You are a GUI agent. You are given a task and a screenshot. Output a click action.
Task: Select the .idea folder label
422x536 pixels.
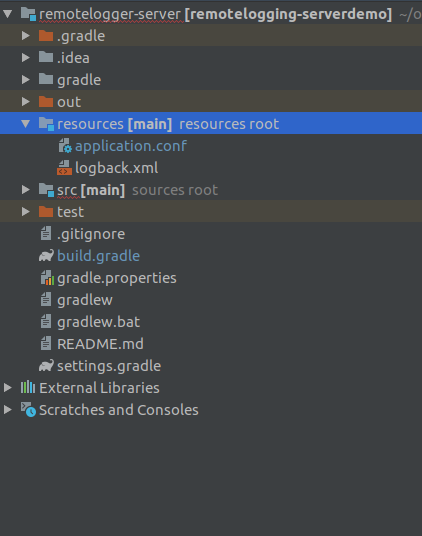click(x=73, y=58)
